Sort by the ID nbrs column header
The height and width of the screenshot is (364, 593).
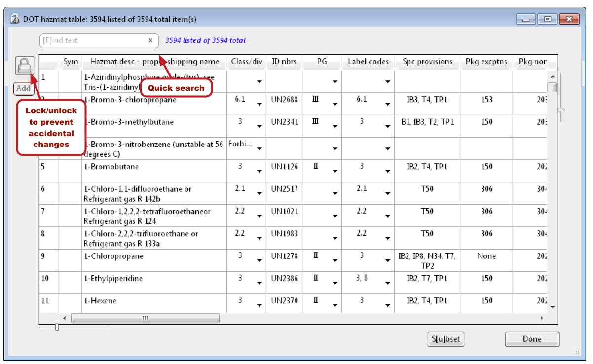click(285, 62)
